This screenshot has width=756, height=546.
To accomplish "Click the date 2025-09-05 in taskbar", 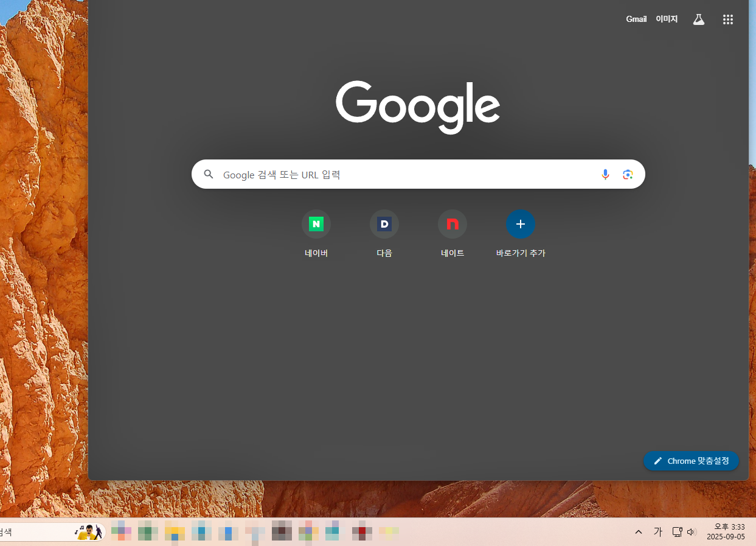I will point(726,537).
